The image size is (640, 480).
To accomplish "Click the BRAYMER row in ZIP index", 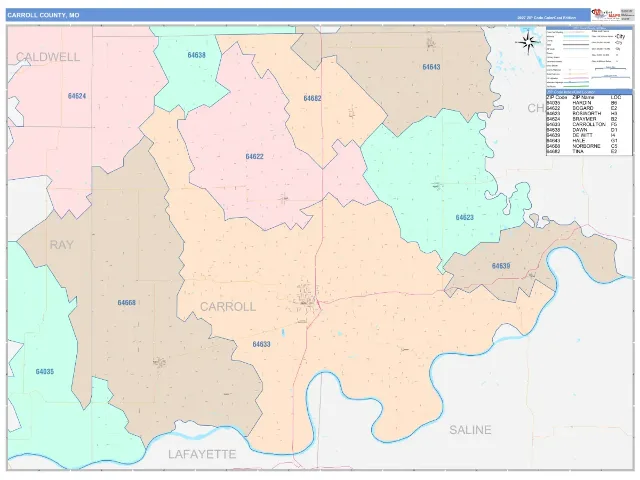I will (x=582, y=119).
